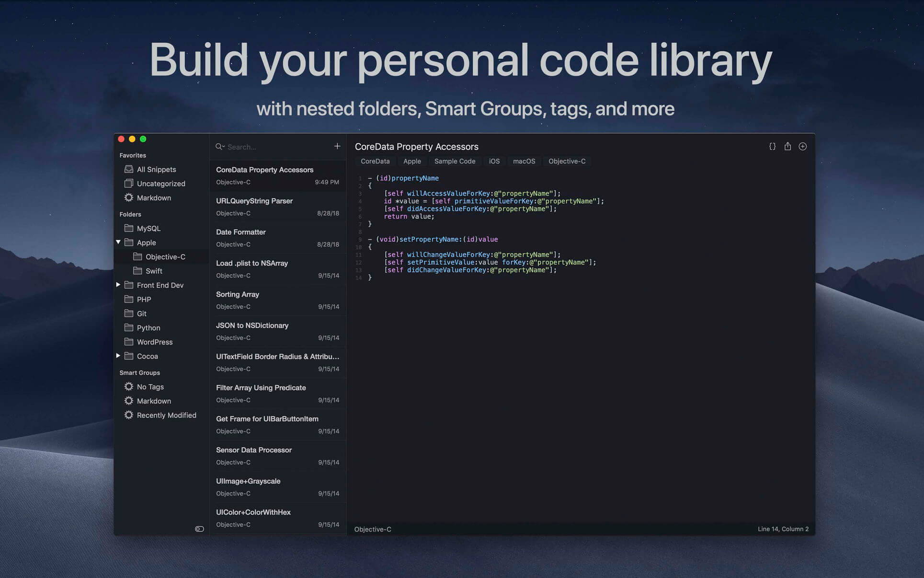This screenshot has width=924, height=578.
Task: Click the circled plus add tag icon
Action: tap(803, 147)
